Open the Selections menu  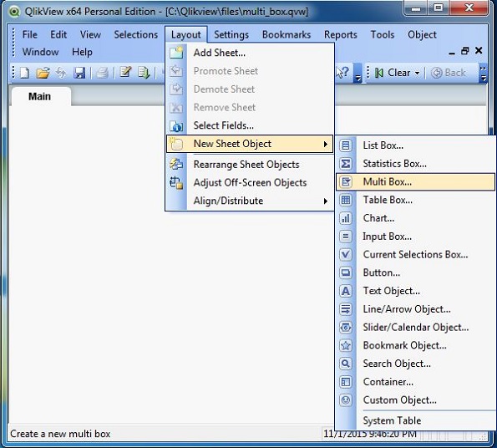point(135,34)
